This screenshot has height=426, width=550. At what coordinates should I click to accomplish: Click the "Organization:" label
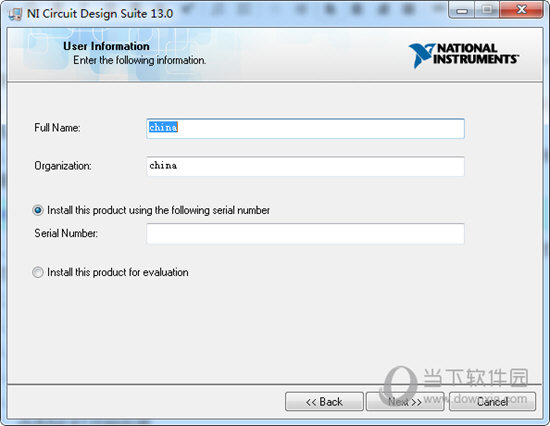click(63, 166)
